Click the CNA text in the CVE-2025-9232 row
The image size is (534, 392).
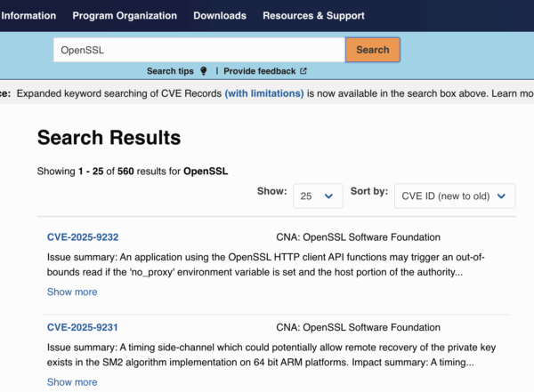click(x=359, y=237)
